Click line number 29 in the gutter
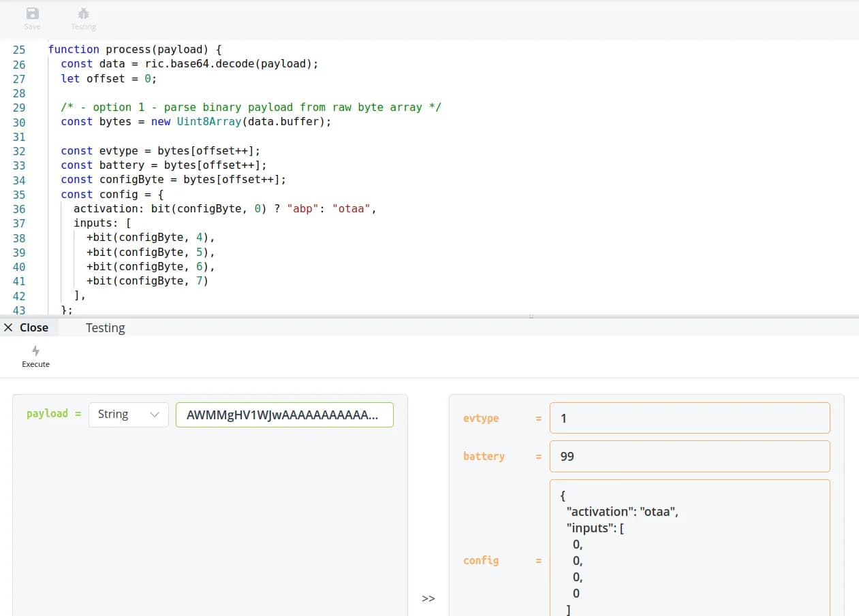This screenshot has height=616, width=859. coord(19,108)
